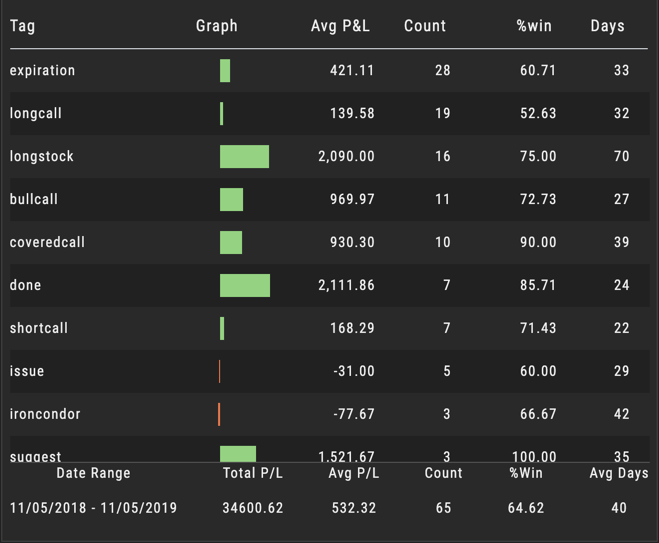Sort by the Count column header

425,26
